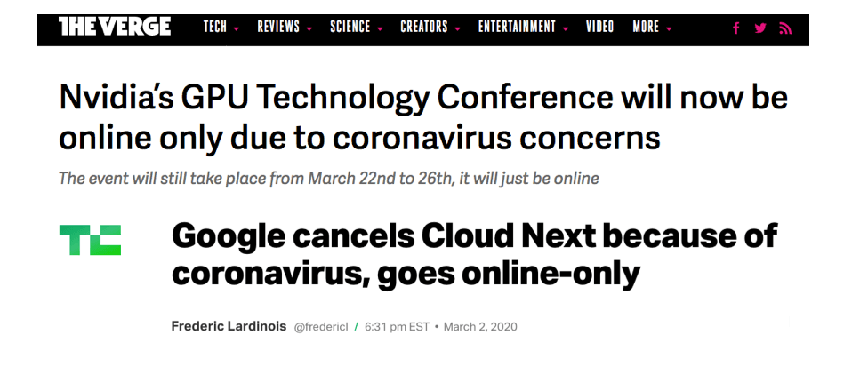This screenshot has width=868, height=367.
Task: Expand the Science dropdown arrow
Action: [x=380, y=28]
